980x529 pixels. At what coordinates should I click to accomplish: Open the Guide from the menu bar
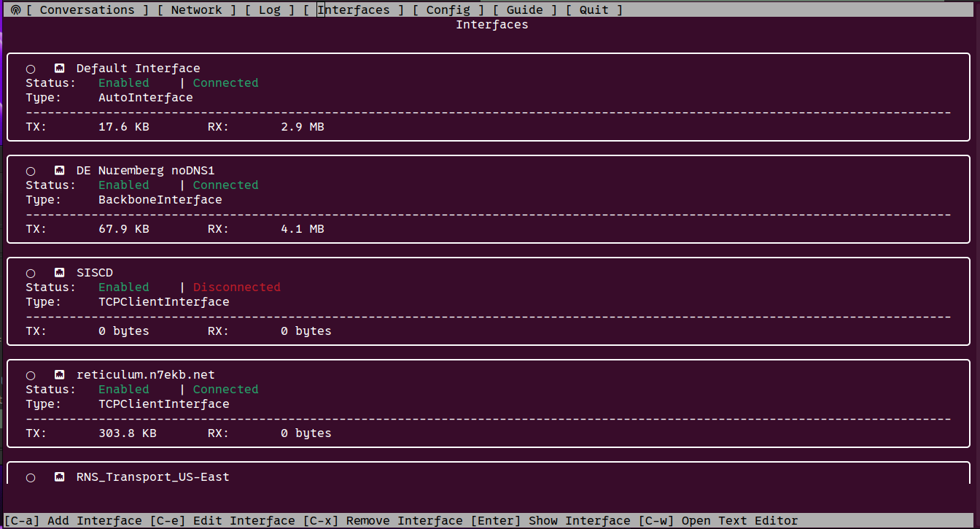(524, 10)
